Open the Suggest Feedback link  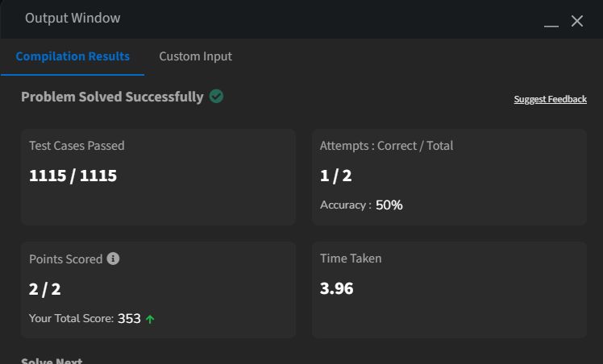click(551, 99)
